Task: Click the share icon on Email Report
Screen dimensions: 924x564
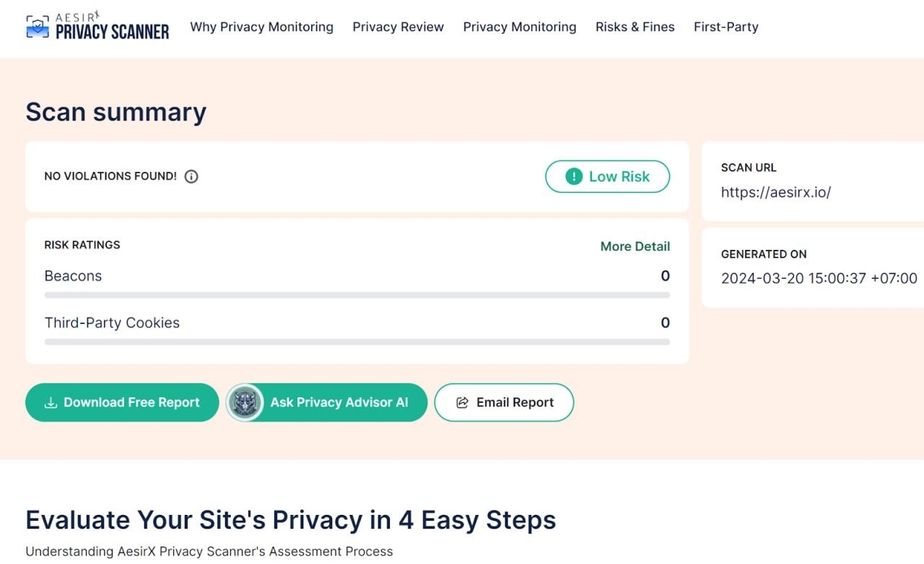Action: pyautogui.click(x=461, y=402)
